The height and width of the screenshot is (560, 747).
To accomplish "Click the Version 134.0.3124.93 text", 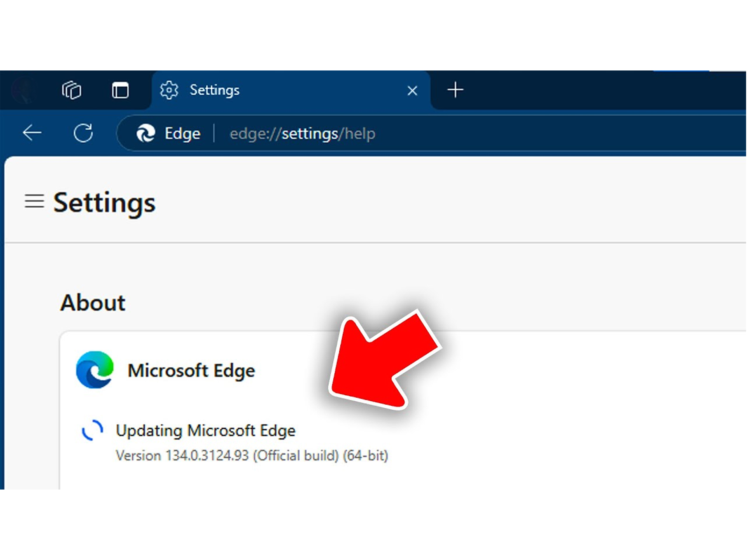I will tap(252, 455).
